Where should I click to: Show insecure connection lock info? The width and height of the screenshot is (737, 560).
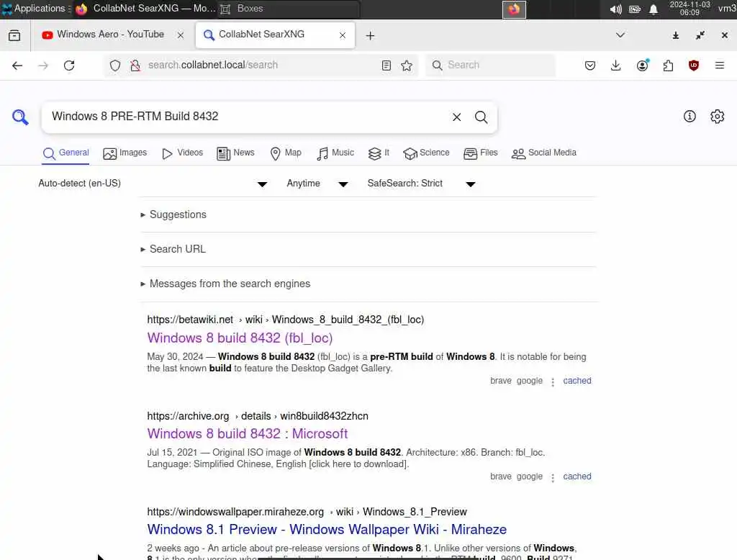[x=135, y=66]
